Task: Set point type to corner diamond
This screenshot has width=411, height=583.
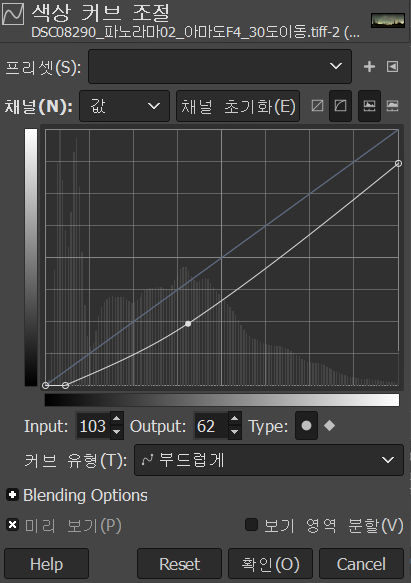Action: tap(330, 426)
